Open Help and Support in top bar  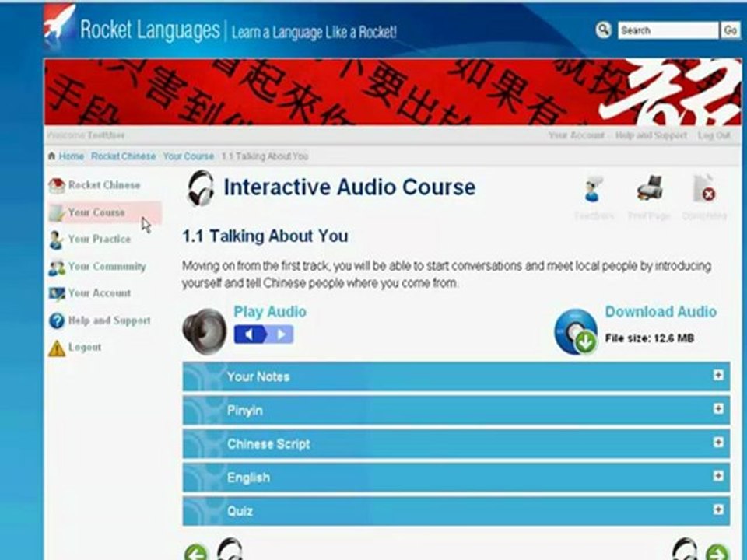click(x=651, y=135)
